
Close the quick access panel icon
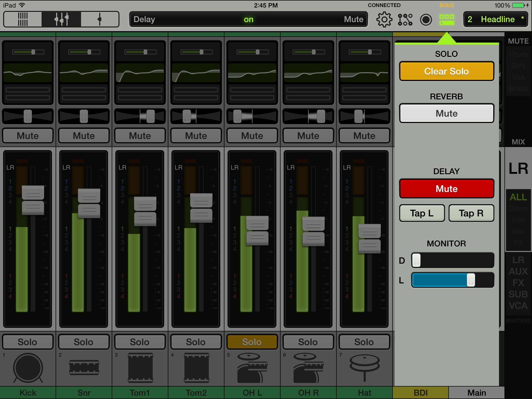447,19
